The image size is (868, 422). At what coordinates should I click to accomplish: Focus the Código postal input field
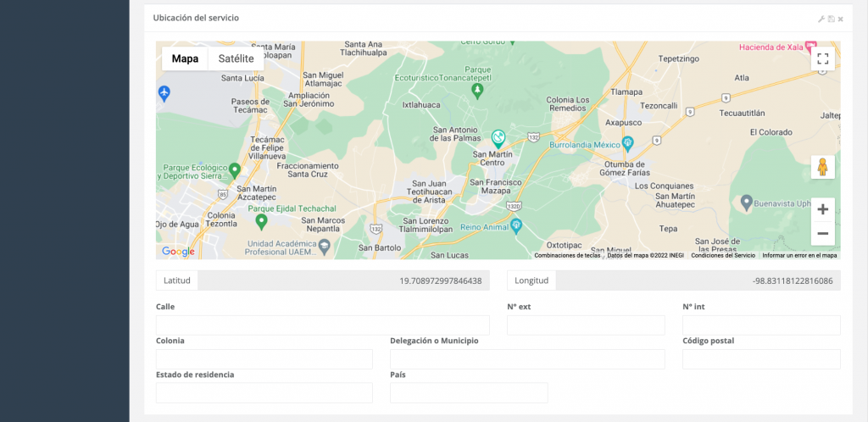761,359
